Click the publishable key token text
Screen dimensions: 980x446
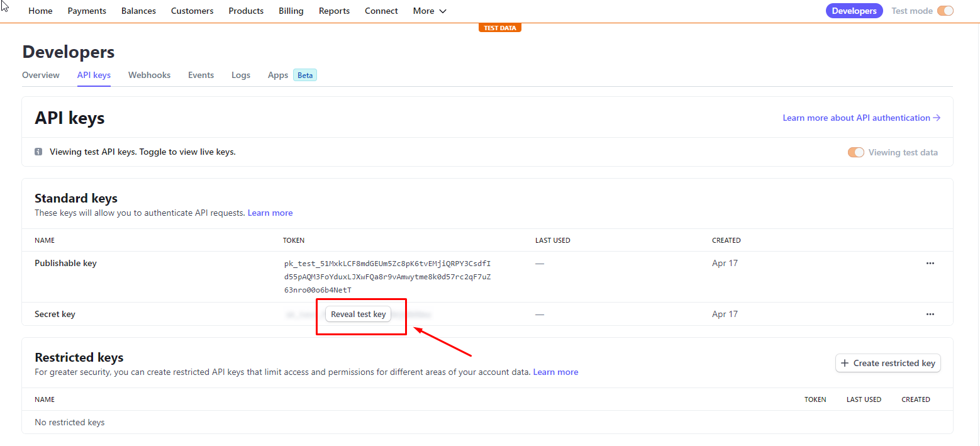387,277
